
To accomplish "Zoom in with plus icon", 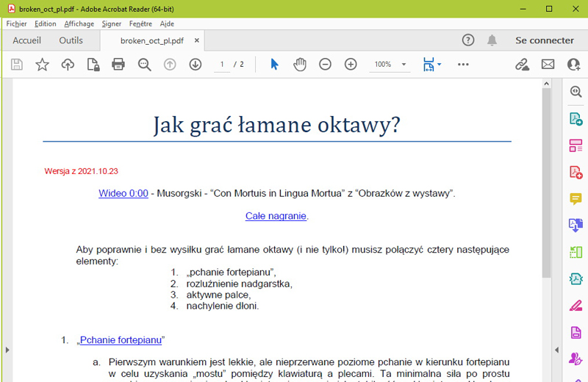I will 351,65.
